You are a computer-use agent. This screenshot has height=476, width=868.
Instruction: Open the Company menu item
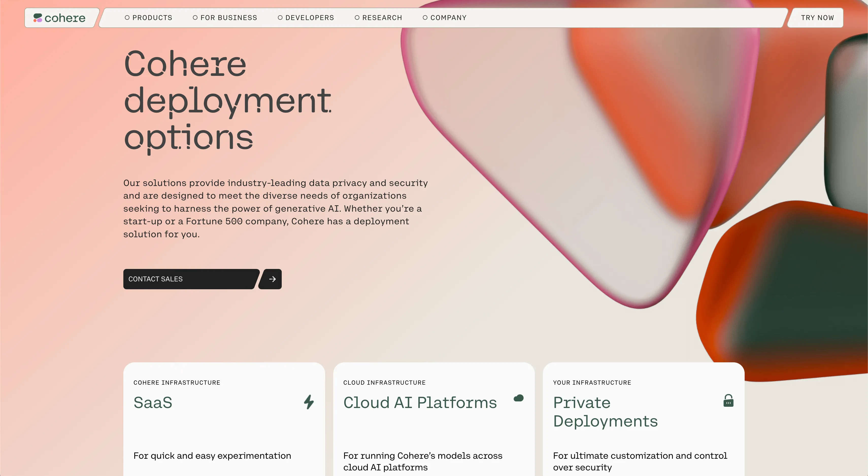(448, 18)
